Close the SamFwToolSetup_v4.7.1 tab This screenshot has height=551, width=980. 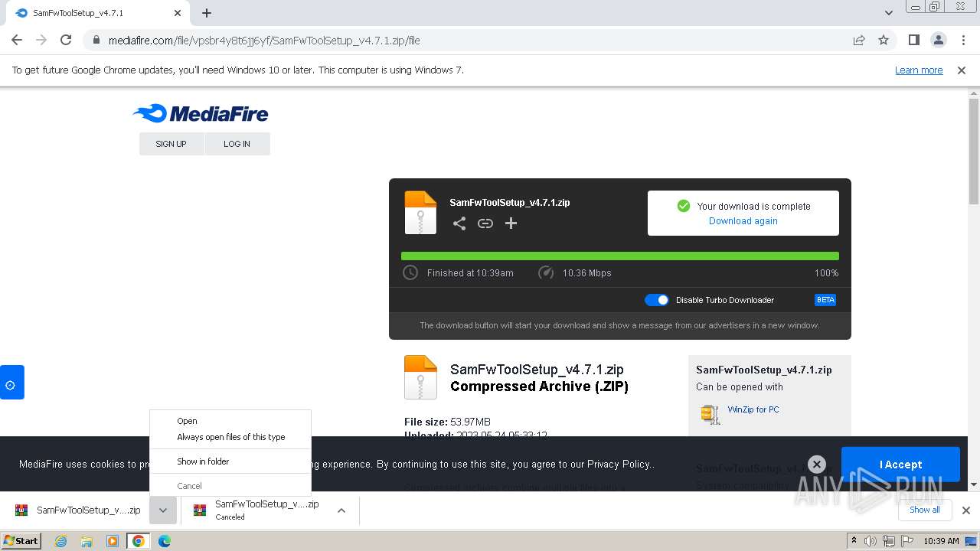178,13
